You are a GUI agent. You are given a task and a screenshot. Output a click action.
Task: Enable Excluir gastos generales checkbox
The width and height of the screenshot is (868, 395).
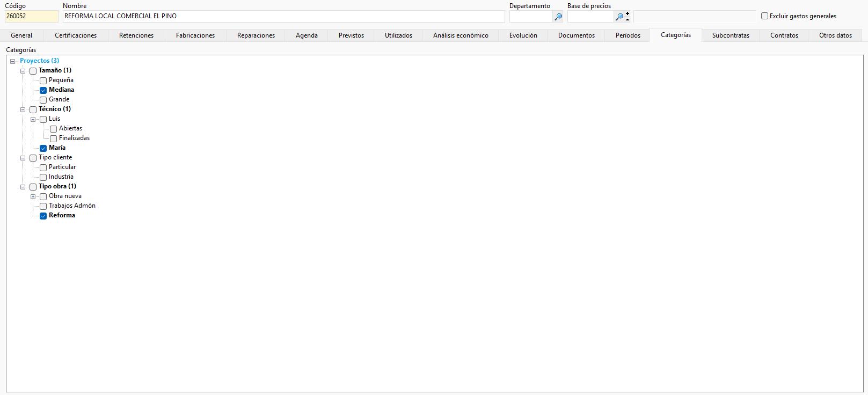[x=764, y=16]
